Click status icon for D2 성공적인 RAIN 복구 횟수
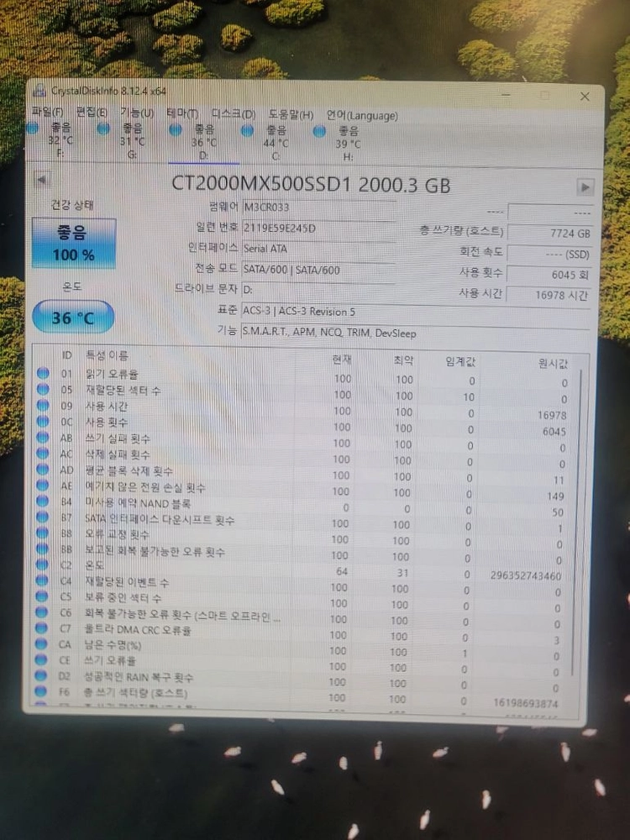The width and height of the screenshot is (630, 840). coord(41,675)
